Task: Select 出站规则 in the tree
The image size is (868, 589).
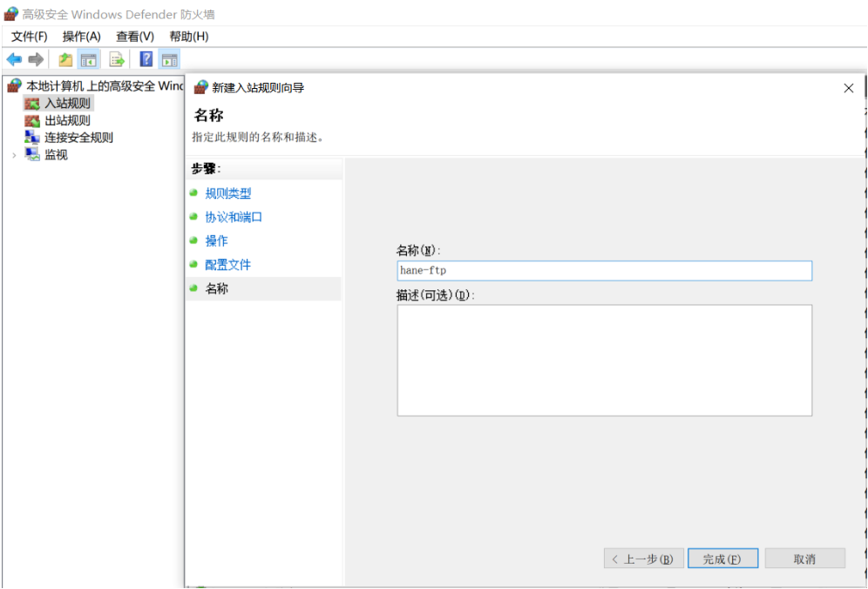Action: (67, 121)
